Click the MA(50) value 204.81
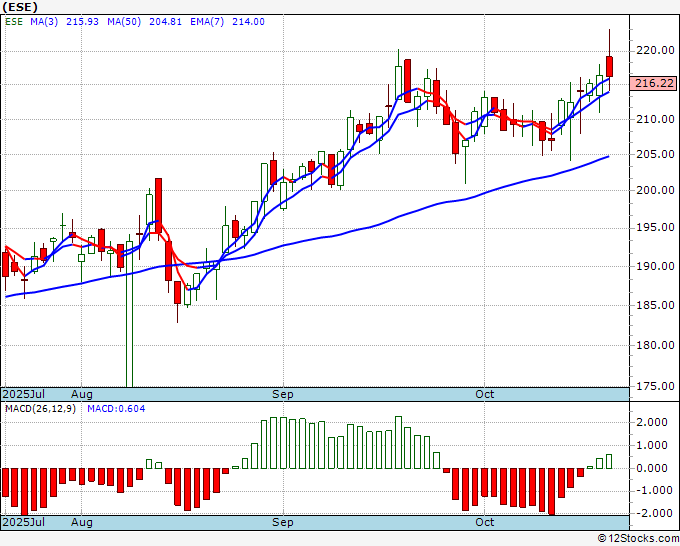 tap(165, 22)
